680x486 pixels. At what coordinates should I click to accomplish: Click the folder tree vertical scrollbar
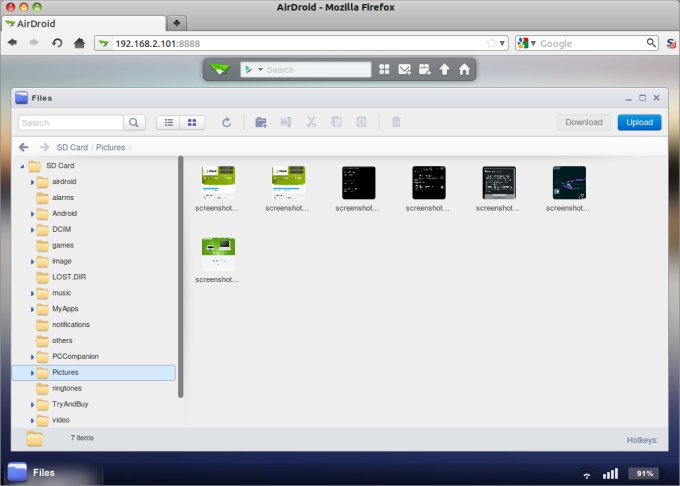click(181, 275)
